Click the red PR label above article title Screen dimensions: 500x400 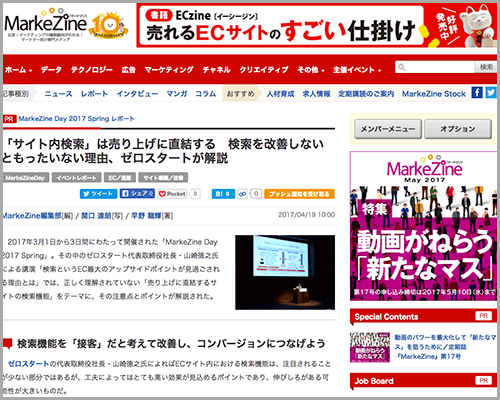tap(10, 119)
